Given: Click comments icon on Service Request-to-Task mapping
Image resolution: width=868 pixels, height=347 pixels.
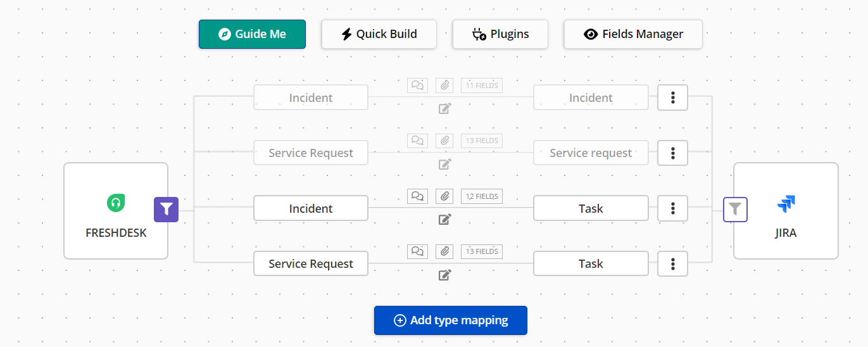Looking at the screenshot, I should (417, 251).
